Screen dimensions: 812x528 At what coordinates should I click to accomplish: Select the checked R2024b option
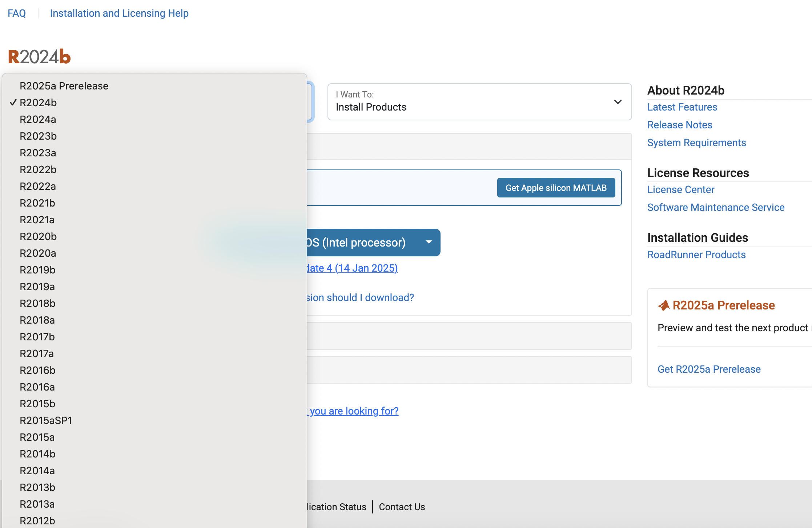[x=38, y=103]
